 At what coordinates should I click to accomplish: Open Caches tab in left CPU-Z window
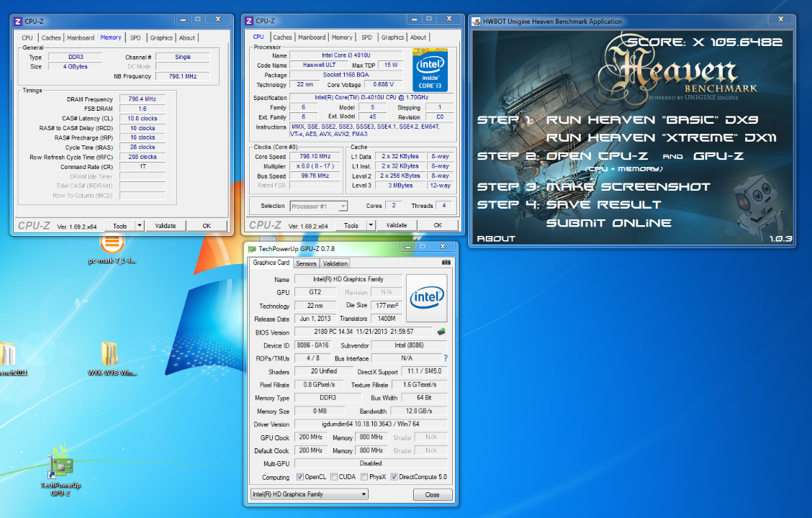(x=51, y=38)
